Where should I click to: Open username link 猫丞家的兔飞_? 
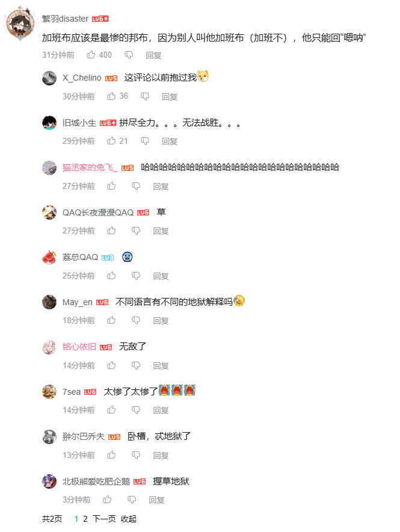pyautogui.click(x=90, y=167)
